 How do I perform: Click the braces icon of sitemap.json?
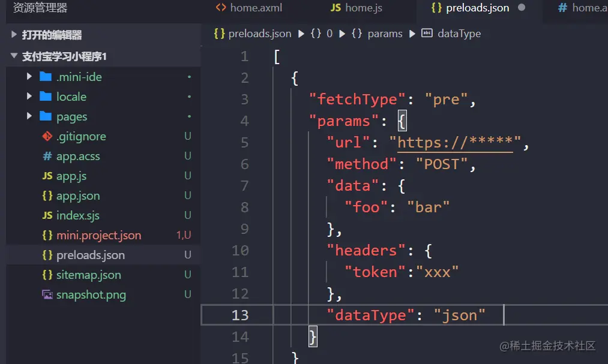pyautogui.click(x=47, y=275)
